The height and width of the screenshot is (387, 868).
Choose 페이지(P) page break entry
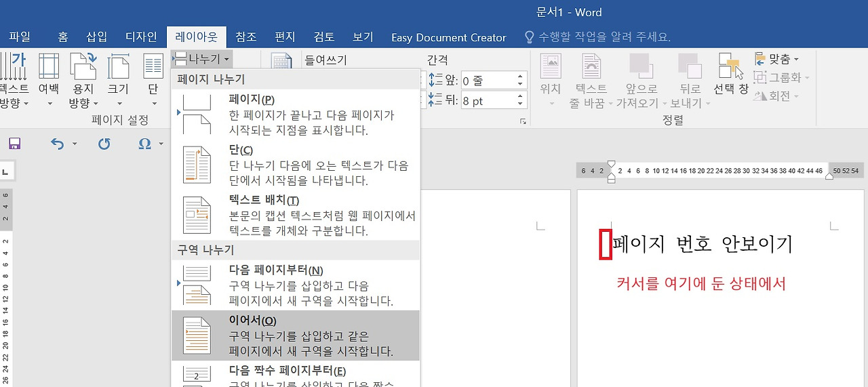click(296, 115)
